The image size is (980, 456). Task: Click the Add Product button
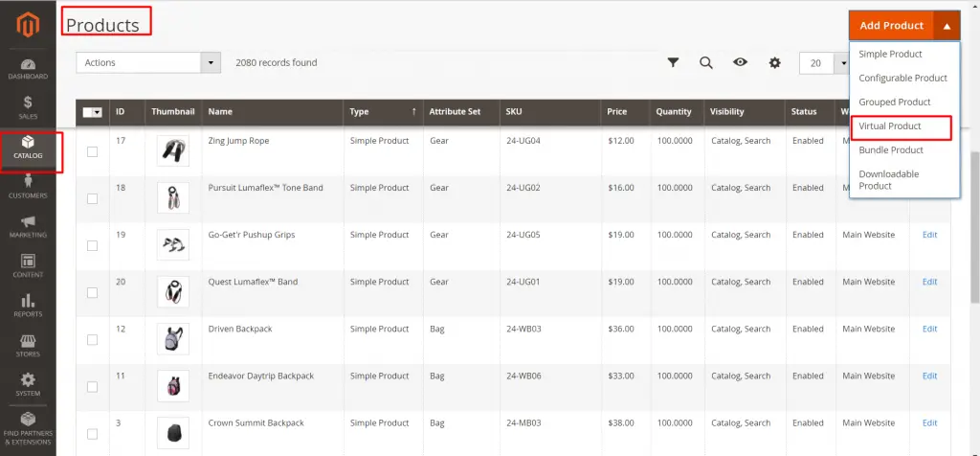click(x=891, y=26)
